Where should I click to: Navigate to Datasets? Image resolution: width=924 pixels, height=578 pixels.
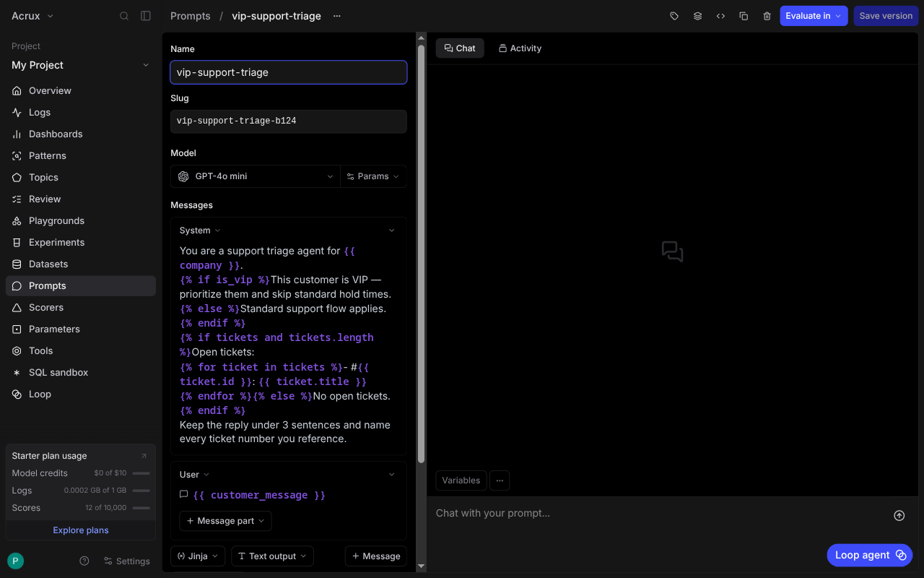tap(81, 264)
